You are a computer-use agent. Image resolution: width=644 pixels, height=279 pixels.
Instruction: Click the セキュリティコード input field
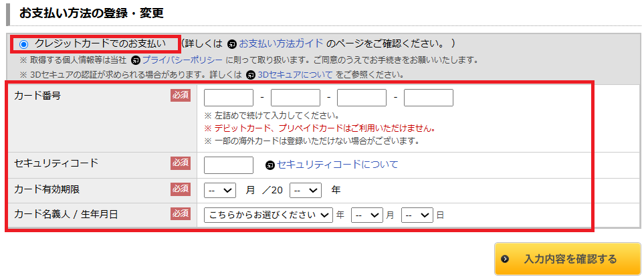coord(229,165)
